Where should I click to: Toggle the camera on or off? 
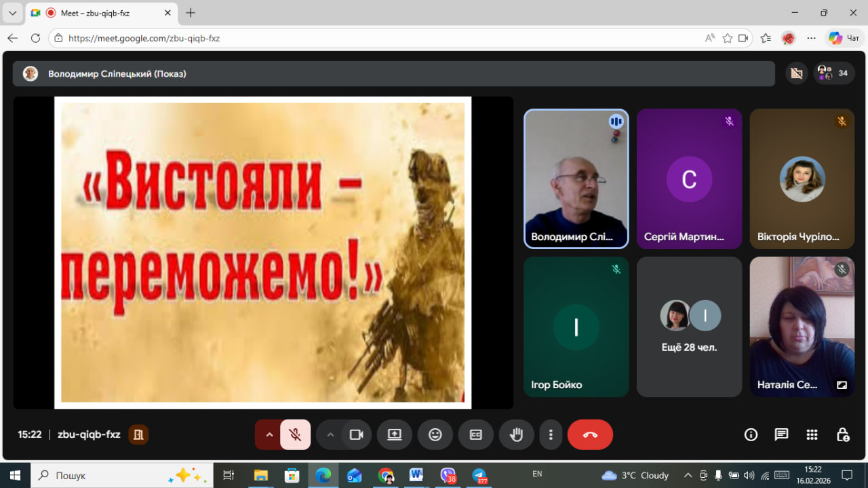[356, 435]
